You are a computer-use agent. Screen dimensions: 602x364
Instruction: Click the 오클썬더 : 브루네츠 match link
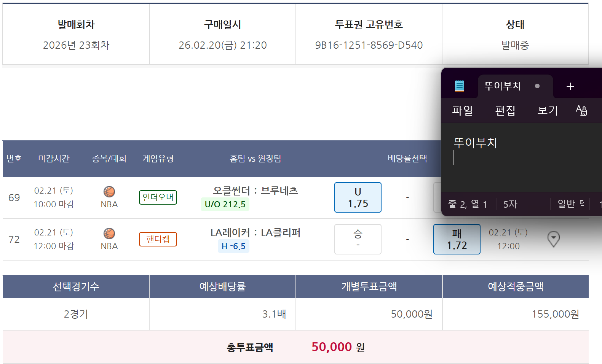[255, 191]
